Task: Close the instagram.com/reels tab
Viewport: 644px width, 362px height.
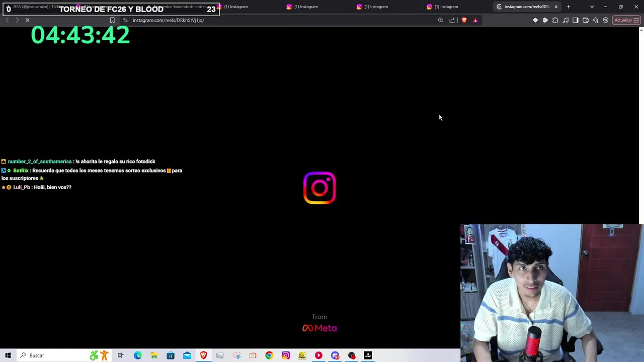Action: [x=556, y=7]
